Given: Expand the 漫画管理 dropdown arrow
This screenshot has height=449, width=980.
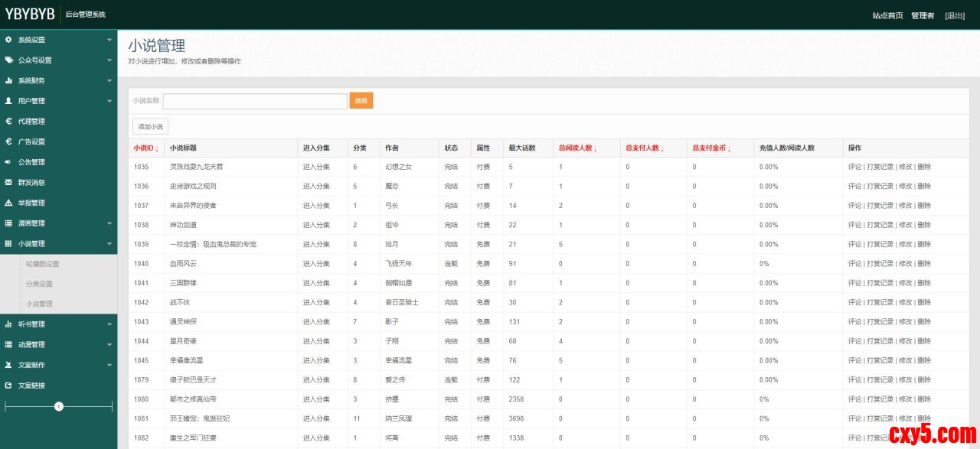Looking at the screenshot, I should tap(109, 223).
